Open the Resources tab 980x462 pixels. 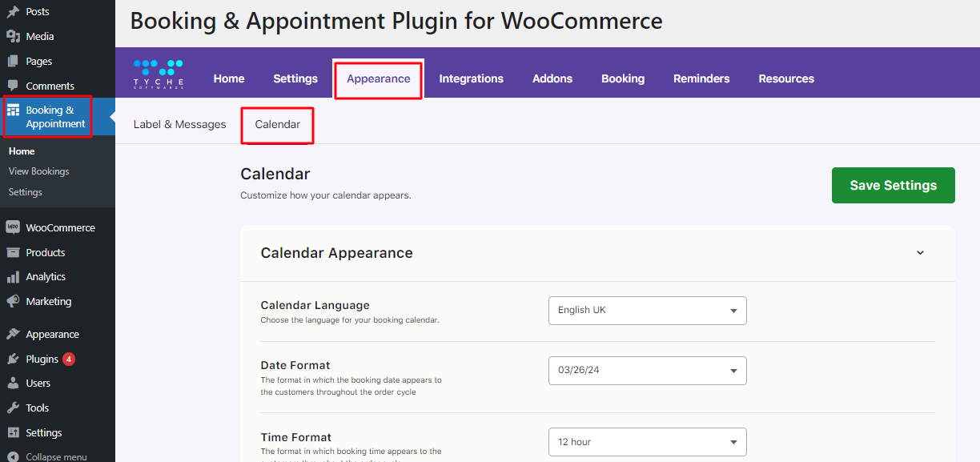786,78
